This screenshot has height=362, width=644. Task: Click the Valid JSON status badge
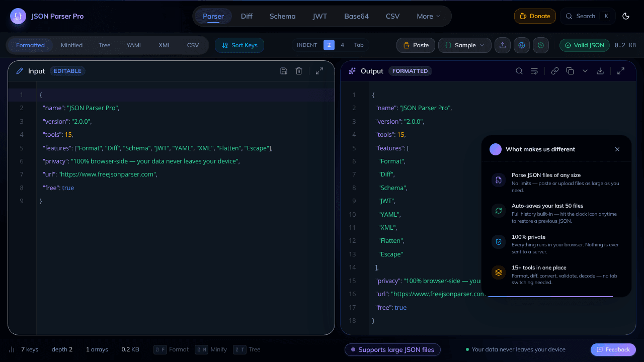click(585, 45)
